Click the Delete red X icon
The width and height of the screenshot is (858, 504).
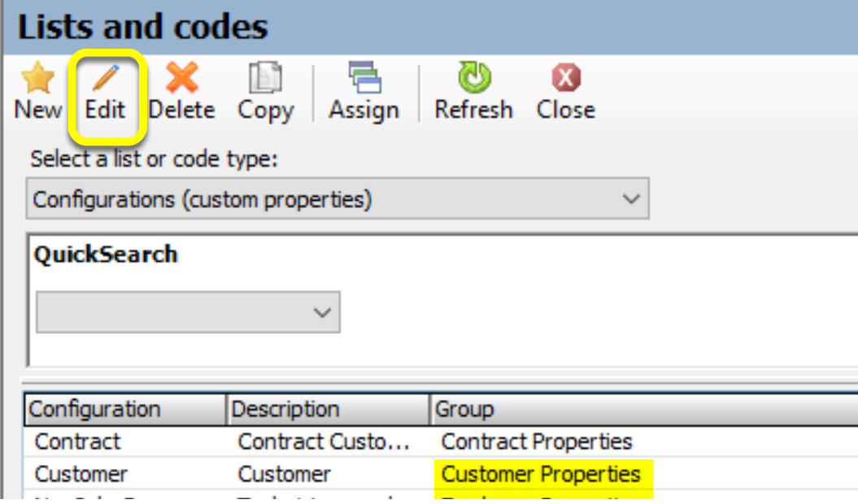pos(181,79)
